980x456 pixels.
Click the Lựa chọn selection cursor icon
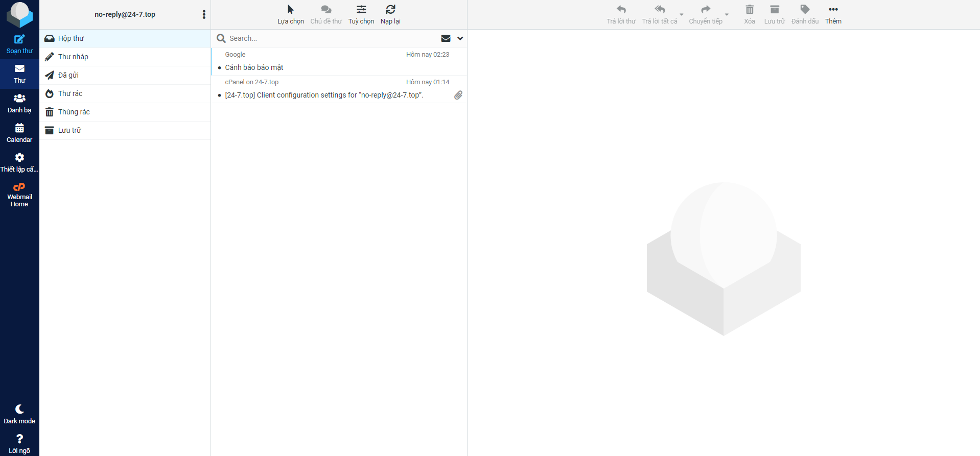tap(290, 10)
